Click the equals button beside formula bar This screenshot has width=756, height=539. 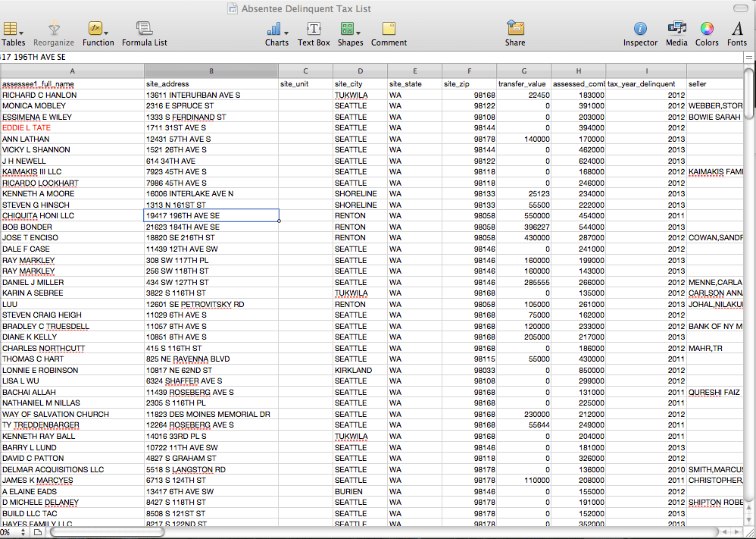tap(749, 57)
